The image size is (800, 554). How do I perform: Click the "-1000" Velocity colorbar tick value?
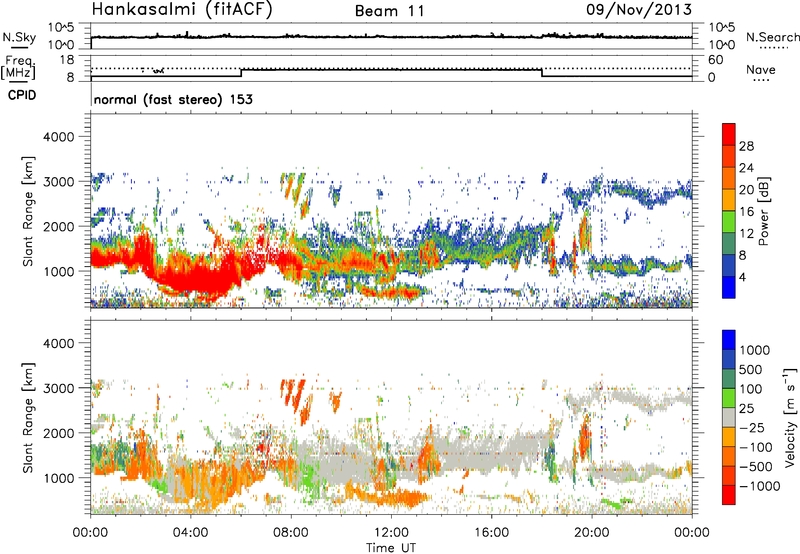pyautogui.click(x=759, y=486)
